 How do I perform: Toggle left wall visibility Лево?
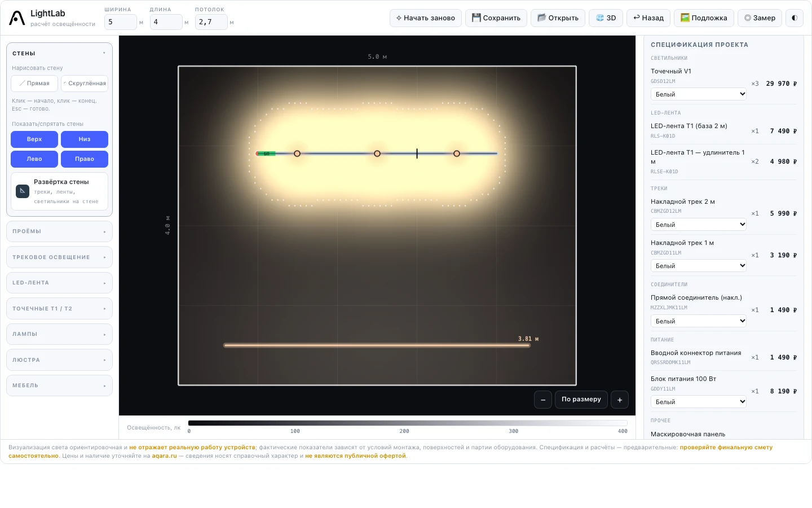(34, 159)
